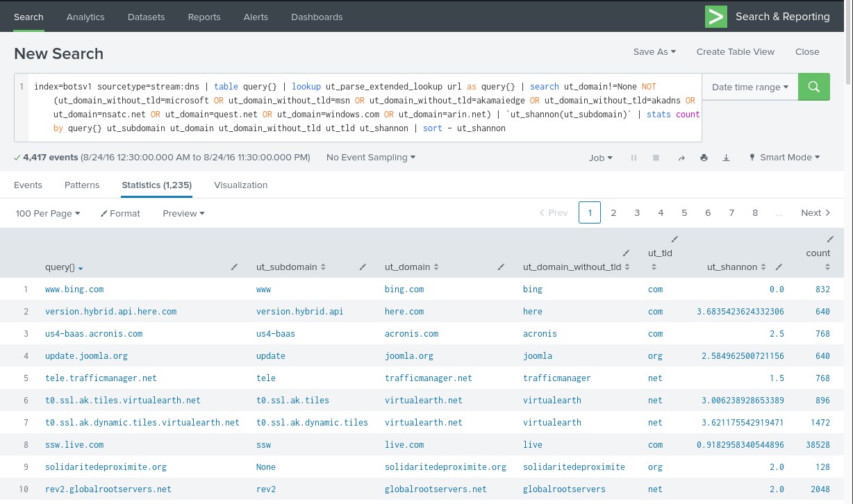Click the green search magnifier button
This screenshot has height=504, width=853.
(814, 87)
